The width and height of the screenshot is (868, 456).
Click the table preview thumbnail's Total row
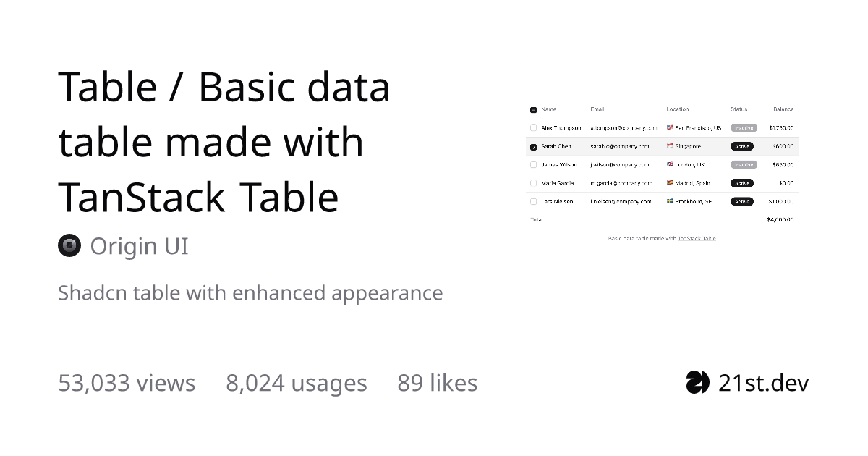pyautogui.click(x=662, y=219)
